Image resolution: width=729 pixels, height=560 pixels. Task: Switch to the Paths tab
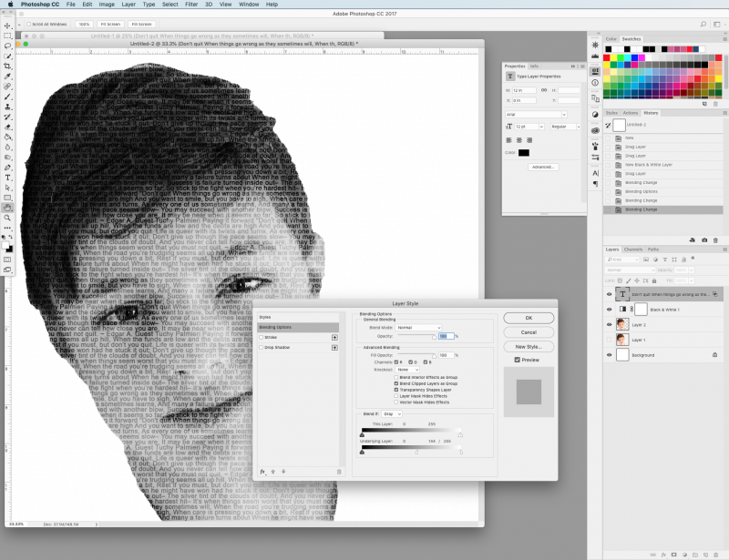click(653, 249)
